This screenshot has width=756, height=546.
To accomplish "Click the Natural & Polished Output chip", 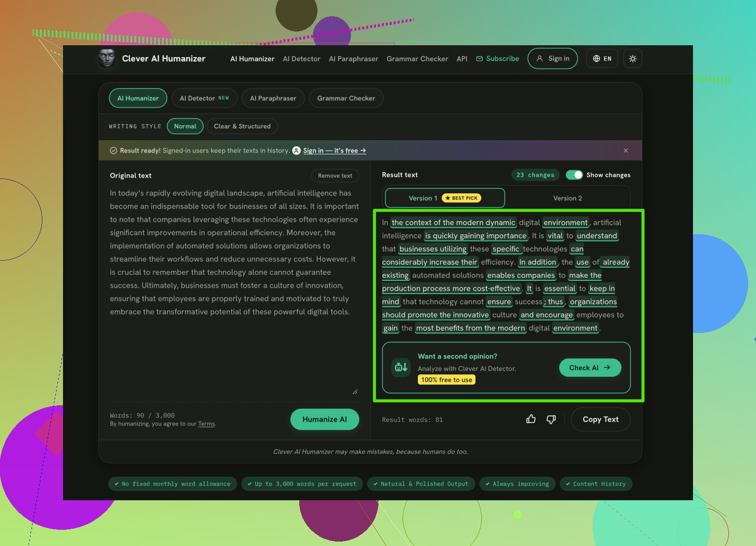I will [x=421, y=484].
